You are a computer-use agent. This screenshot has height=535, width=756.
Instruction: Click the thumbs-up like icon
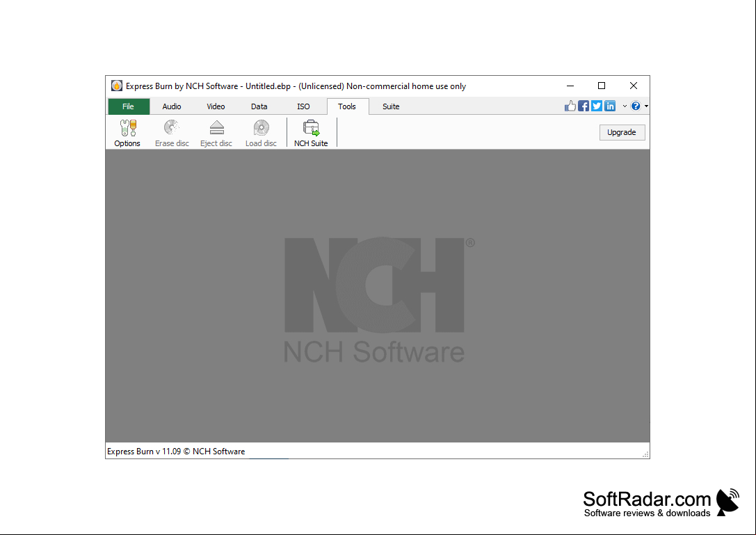(x=570, y=106)
